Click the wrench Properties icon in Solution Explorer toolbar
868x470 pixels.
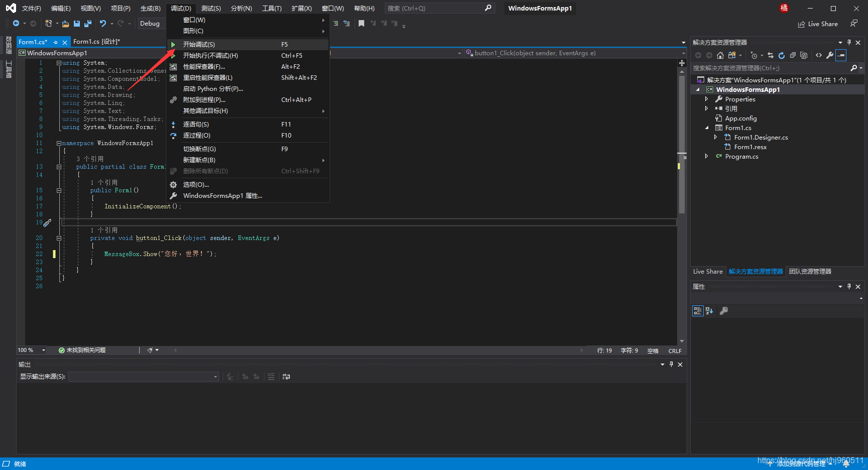click(830, 55)
